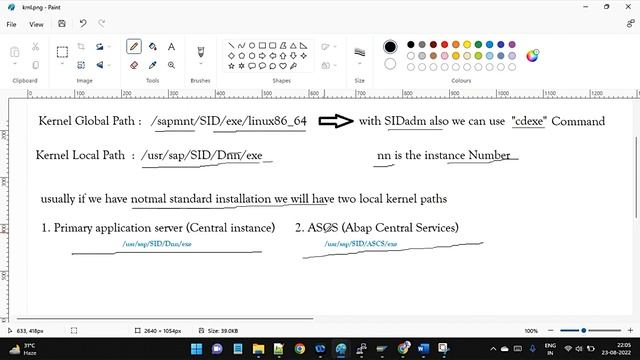The height and width of the screenshot is (360, 640).
Task: Click the Redo arrow
Action: pyautogui.click(x=102, y=24)
